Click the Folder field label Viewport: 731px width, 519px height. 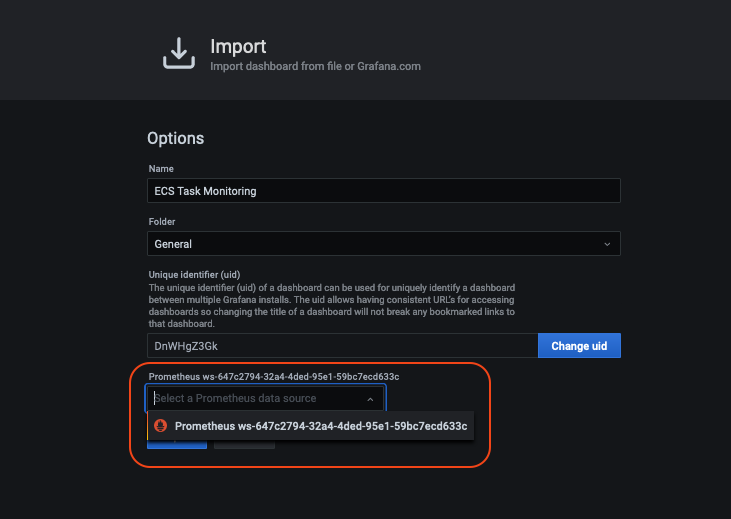(x=162, y=222)
